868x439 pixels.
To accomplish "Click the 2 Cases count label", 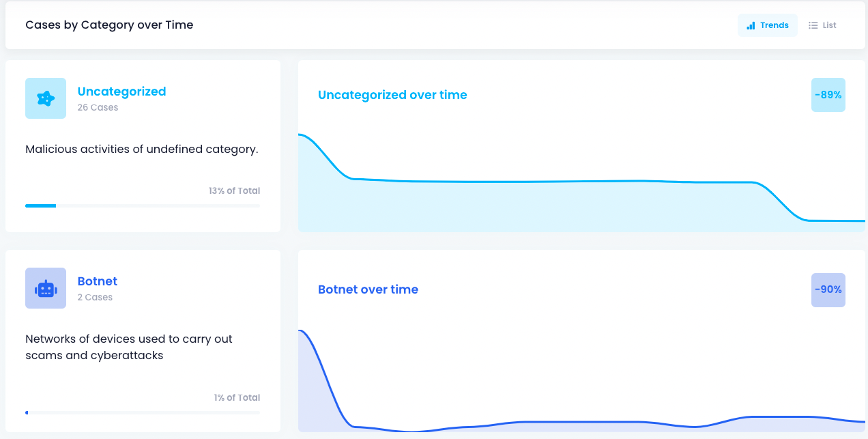I will coord(95,297).
